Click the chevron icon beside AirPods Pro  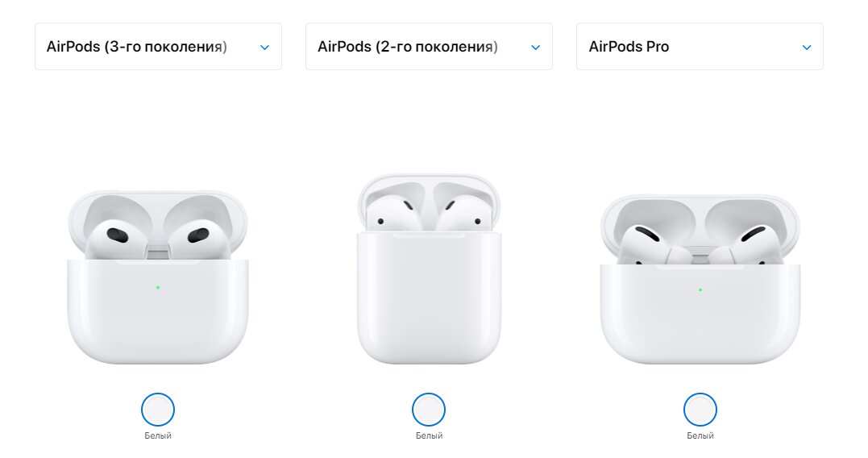tap(807, 48)
